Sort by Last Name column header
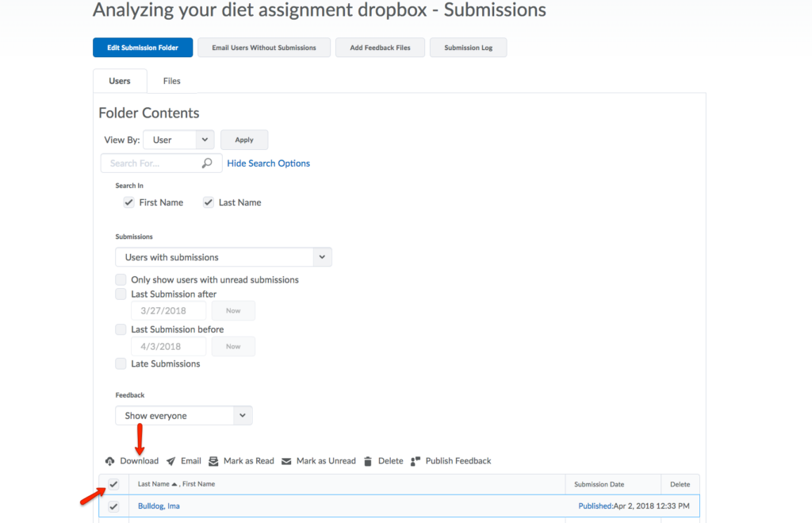This screenshot has height=523, width=812. click(153, 484)
